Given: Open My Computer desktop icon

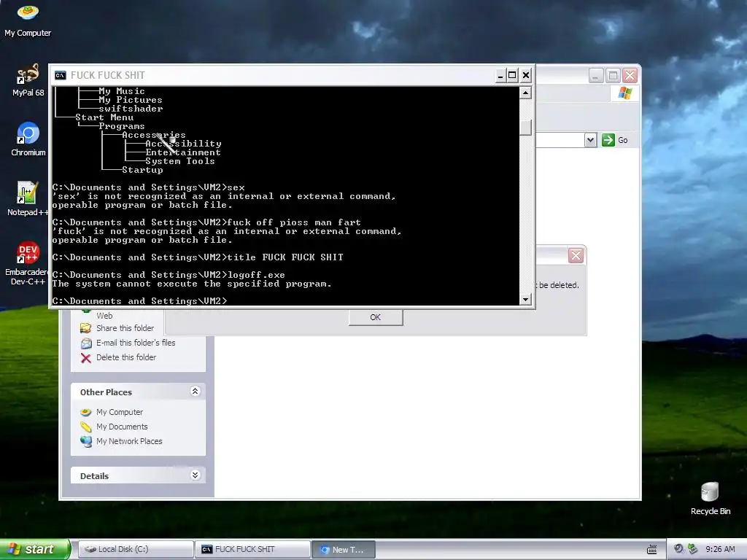Looking at the screenshot, I should [x=28, y=20].
